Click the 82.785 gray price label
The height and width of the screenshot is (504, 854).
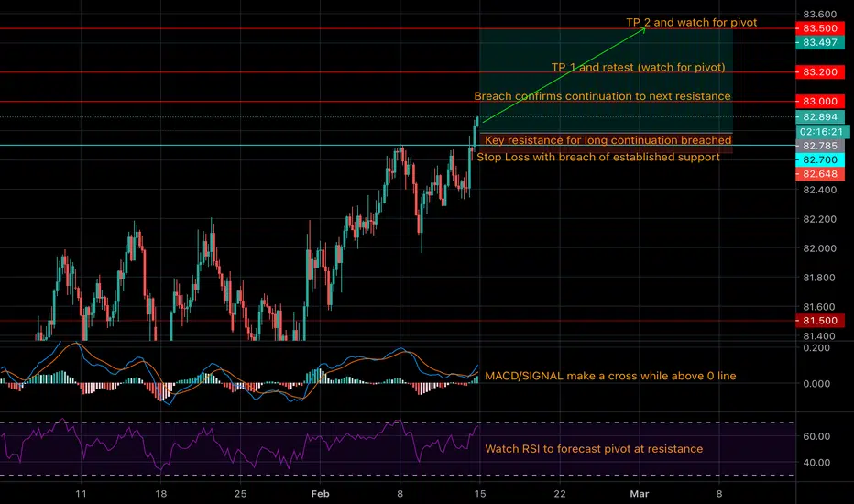tap(820, 146)
